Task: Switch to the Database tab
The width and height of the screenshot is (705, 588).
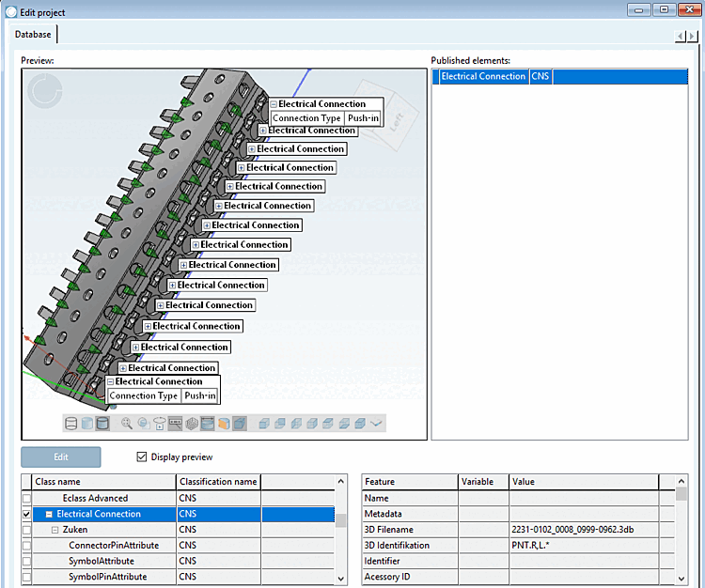Action: pos(33,34)
